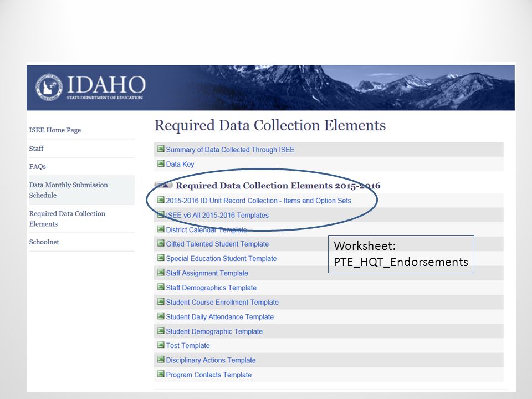Open ISEE Home Page in sidebar
This screenshot has height=399, width=532.
pyautogui.click(x=55, y=130)
